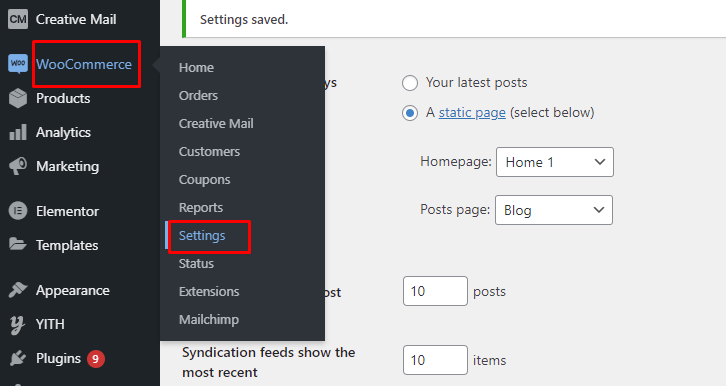Click the Marketing megaphone icon

pos(18,166)
